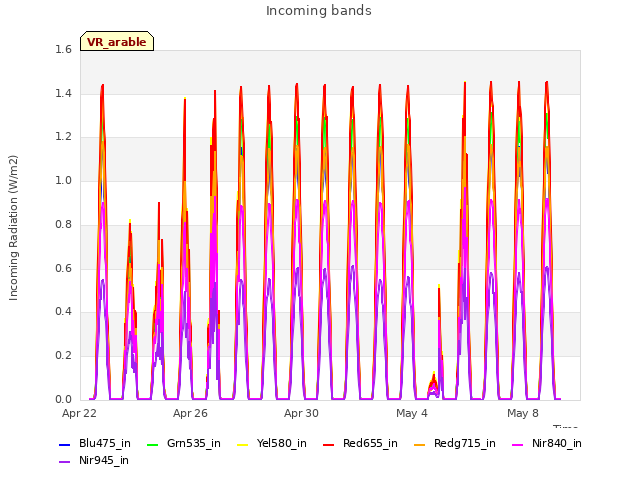Image resolution: width=640 pixels, height=480 pixels.
Task: Select the Redg715_in legend label
Action: [465, 443]
